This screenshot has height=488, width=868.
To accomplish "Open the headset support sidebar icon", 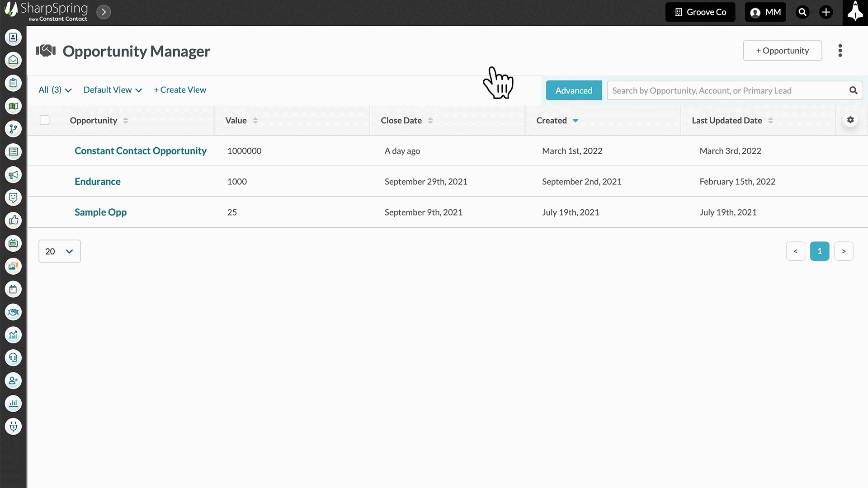I will (13, 358).
